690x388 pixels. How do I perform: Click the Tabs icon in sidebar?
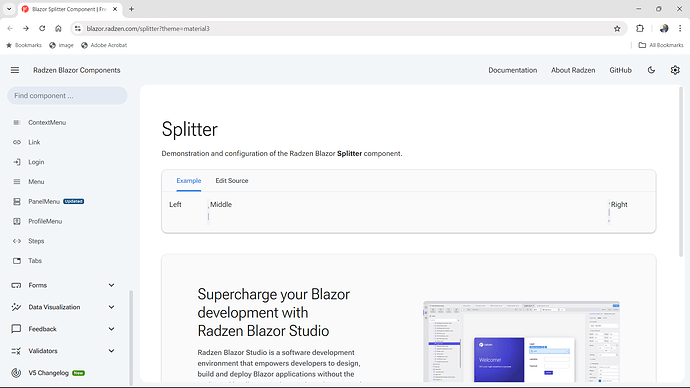click(17, 261)
